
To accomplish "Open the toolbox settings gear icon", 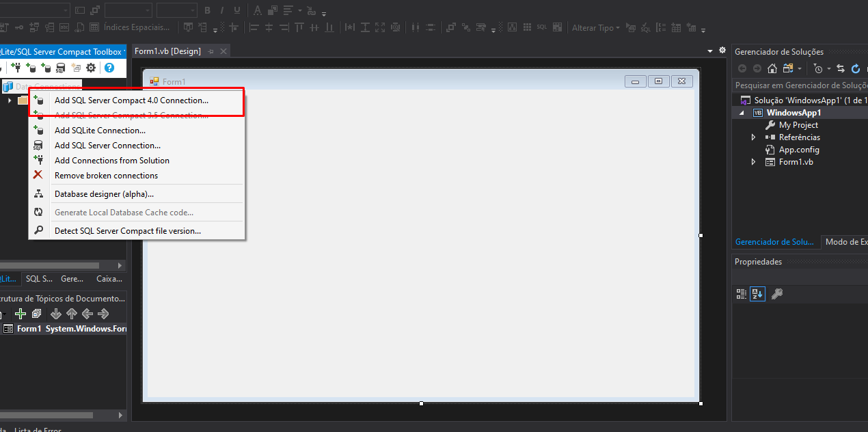I will coord(91,68).
